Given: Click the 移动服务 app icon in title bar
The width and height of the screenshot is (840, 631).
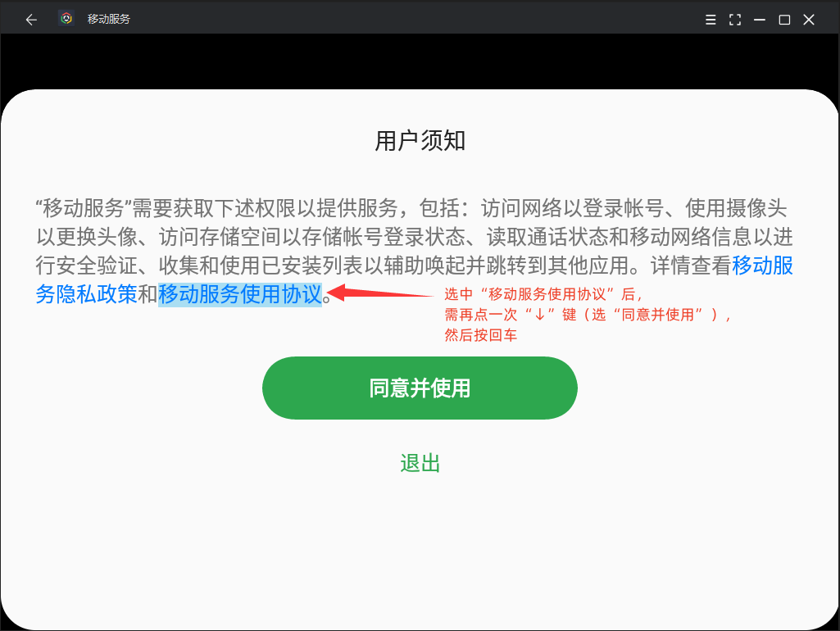Looking at the screenshot, I should [66, 19].
